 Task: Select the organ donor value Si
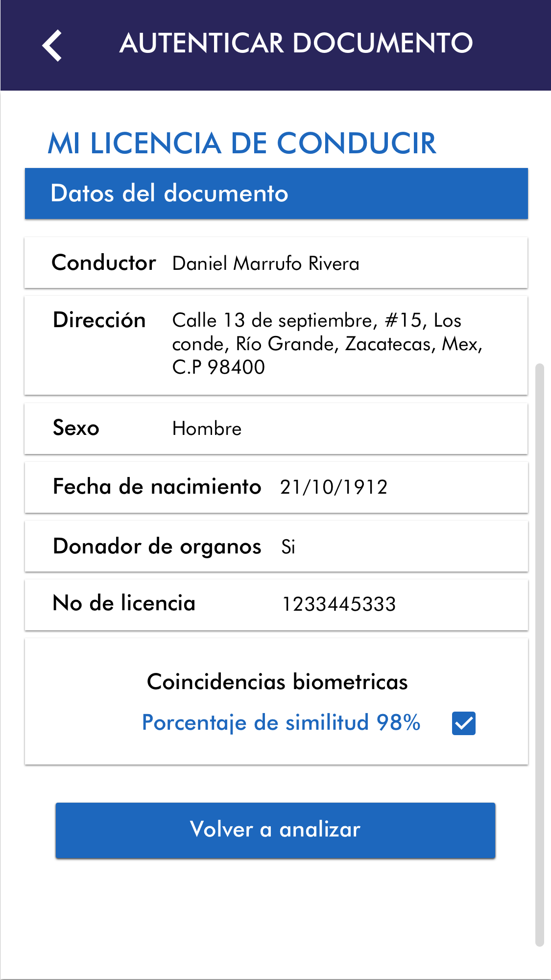click(288, 547)
